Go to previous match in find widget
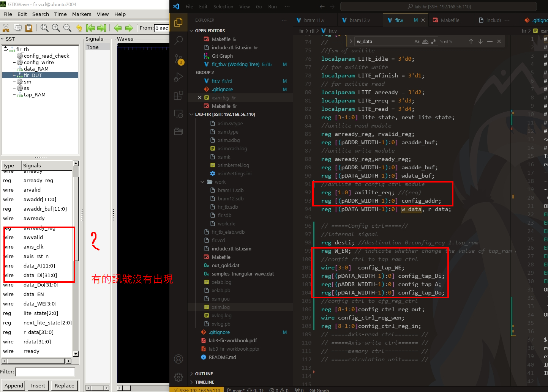 pyautogui.click(x=471, y=41)
